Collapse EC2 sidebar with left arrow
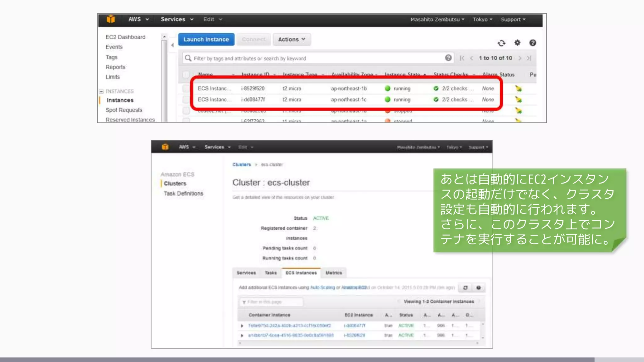 (172, 45)
